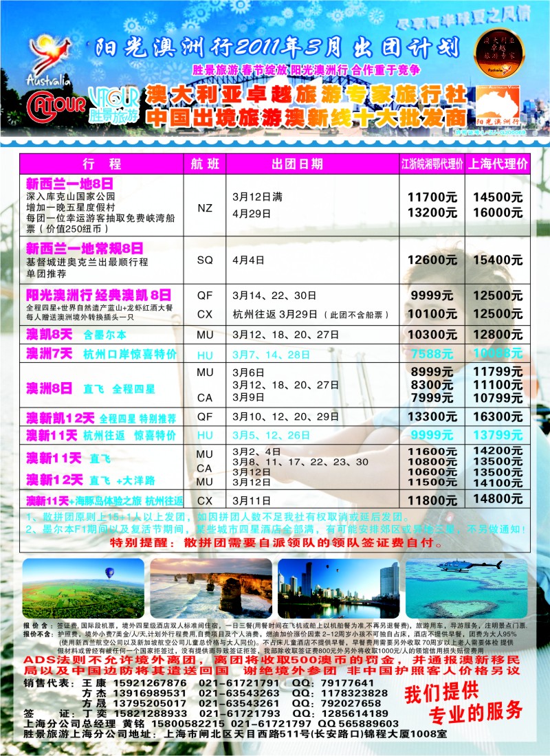Select the 澳新12天 直飞+大洋路 title
Screen dimensions: 550x756
click(x=90, y=480)
